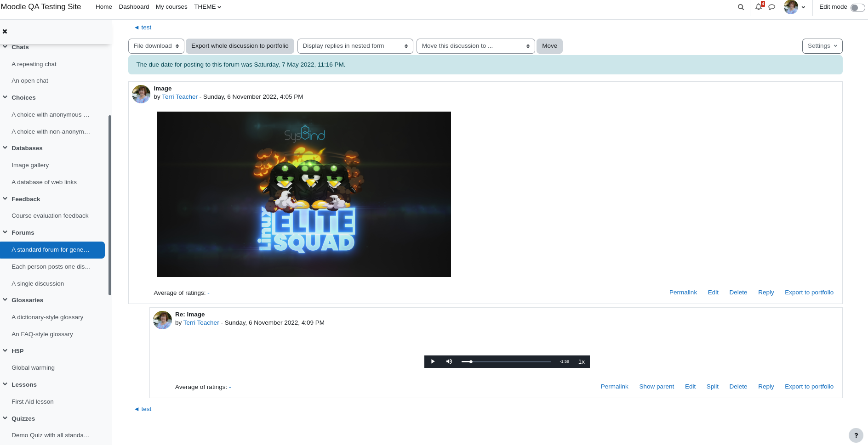The image size is (868, 445).
Task: Click Export to portfolio on image post
Action: pyautogui.click(x=809, y=293)
